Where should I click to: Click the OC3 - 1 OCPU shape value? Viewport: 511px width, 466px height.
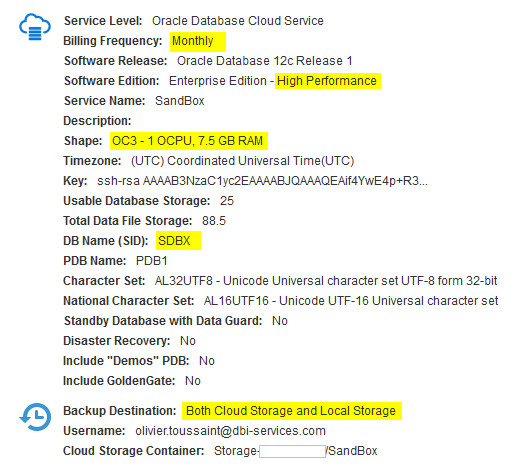coord(187,141)
